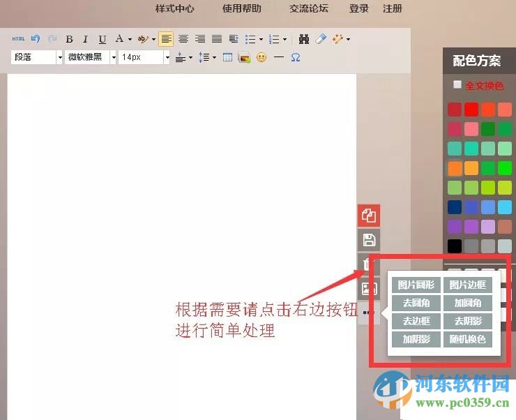Click 加阴影 button
516x420 pixels.
click(416, 339)
